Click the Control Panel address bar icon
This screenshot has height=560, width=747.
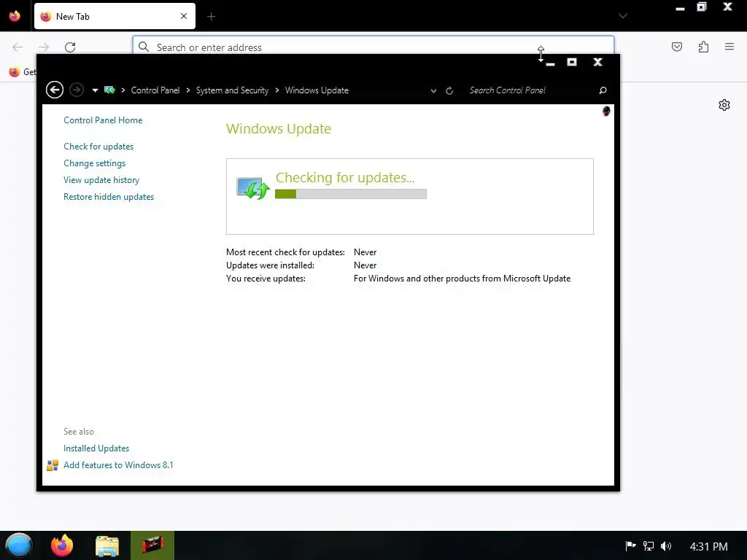coord(109,90)
